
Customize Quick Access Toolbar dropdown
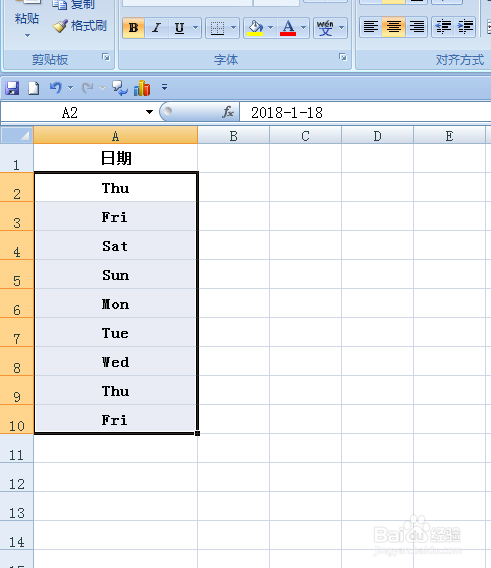pyautogui.click(x=164, y=87)
